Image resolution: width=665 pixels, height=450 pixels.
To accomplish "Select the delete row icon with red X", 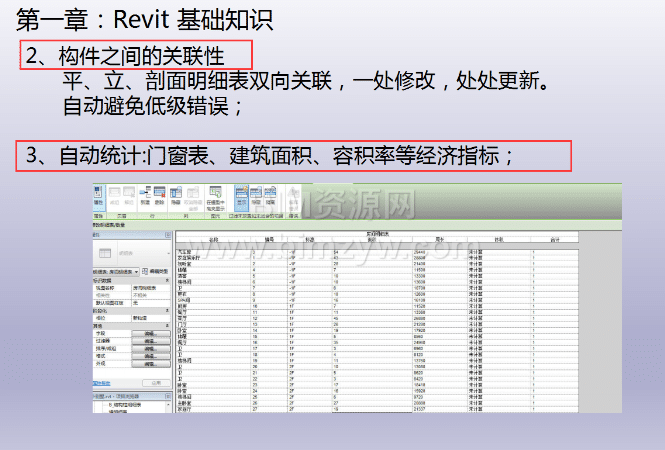I will pyautogui.click(x=159, y=195).
